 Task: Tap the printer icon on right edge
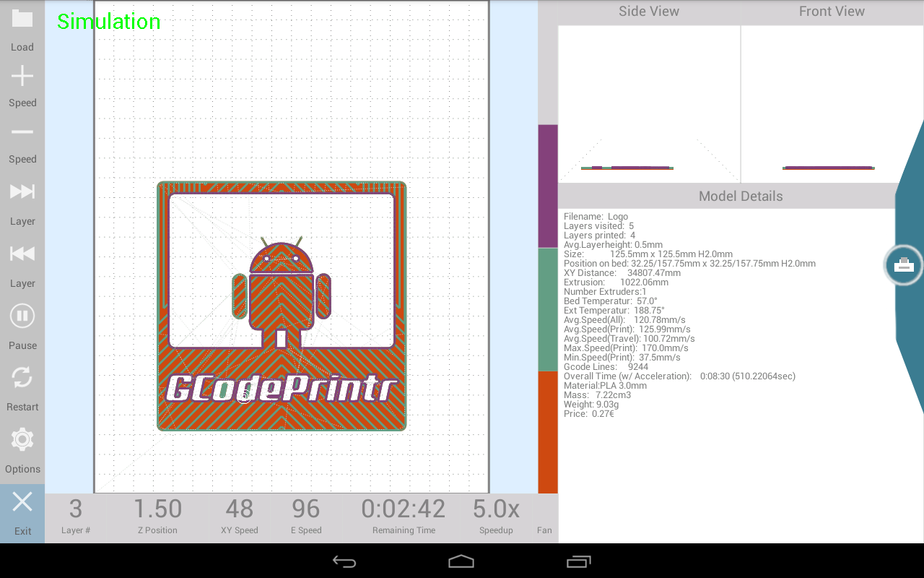coord(904,265)
